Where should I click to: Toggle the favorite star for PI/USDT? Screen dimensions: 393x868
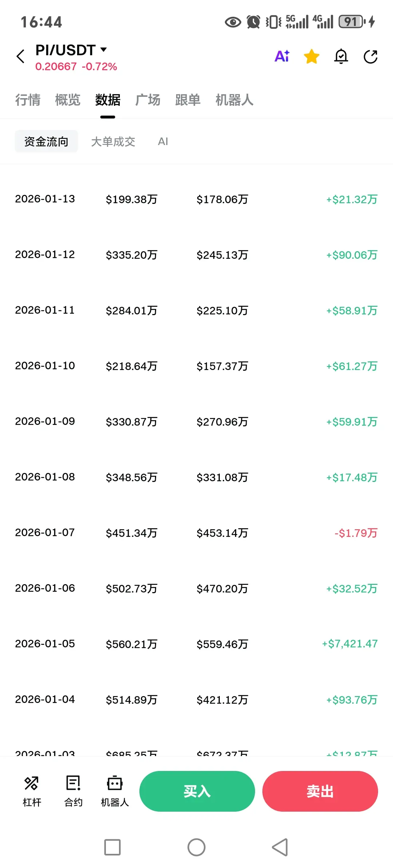311,56
